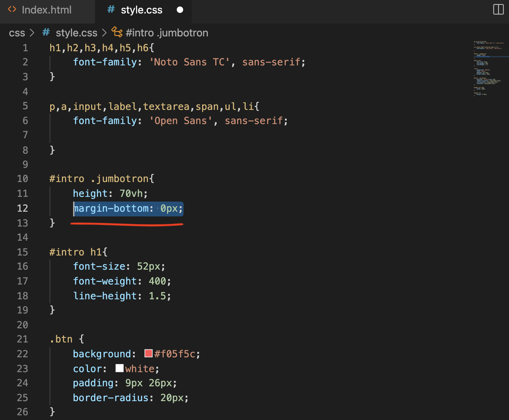The width and height of the screenshot is (509, 420).
Task: Click the HTML file icon on Index.html tab
Action: coord(12,9)
